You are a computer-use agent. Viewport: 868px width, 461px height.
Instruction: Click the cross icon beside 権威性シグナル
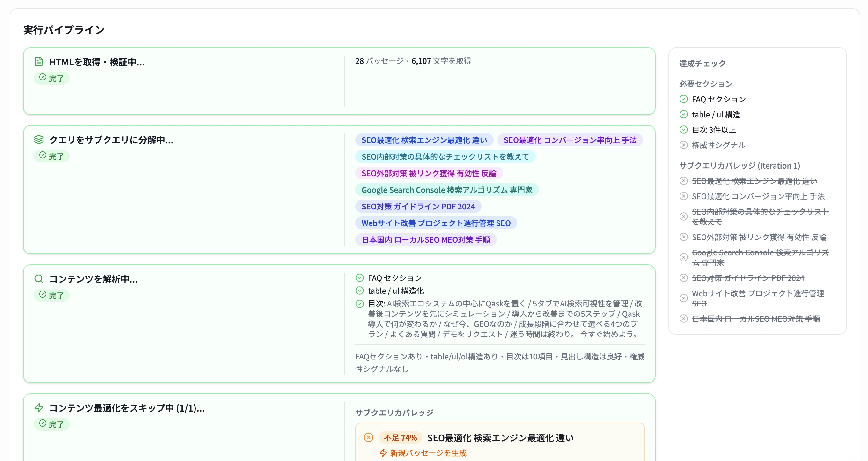click(x=684, y=145)
